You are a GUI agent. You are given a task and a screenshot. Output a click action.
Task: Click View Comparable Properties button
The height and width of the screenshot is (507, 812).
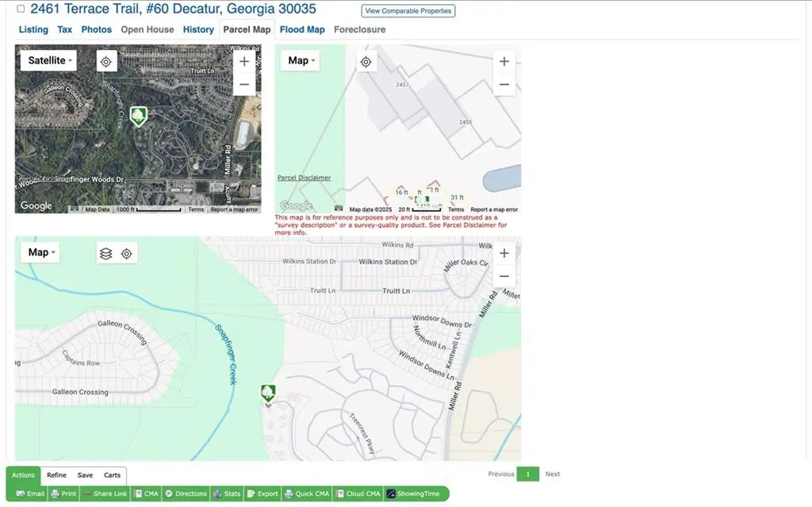tap(408, 11)
